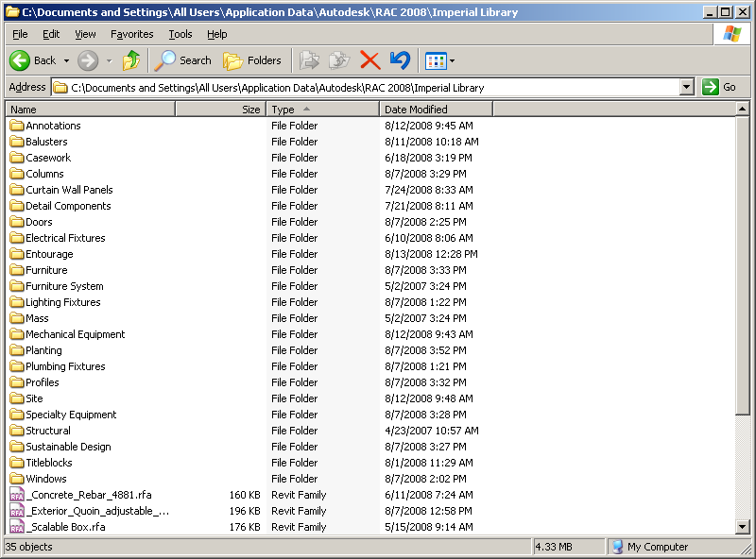Image resolution: width=756 pixels, height=559 pixels.
Task: Open the Edit menu
Action: 51,34
